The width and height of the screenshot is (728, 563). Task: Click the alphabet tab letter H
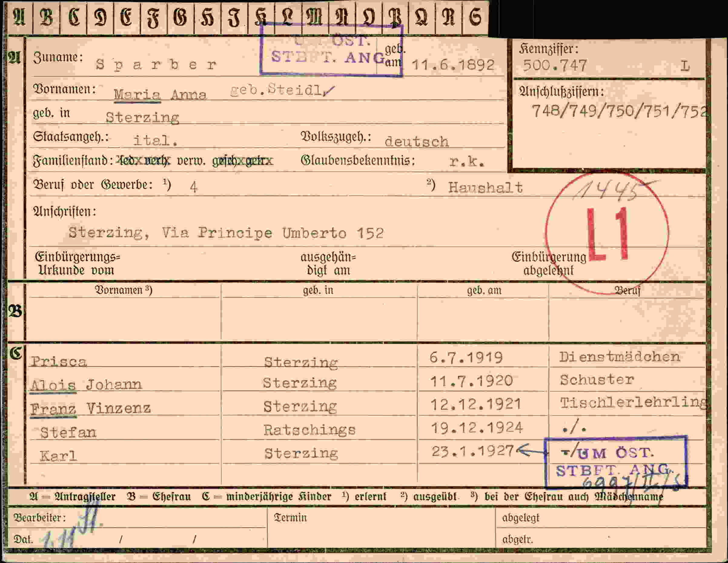pyautogui.click(x=207, y=17)
